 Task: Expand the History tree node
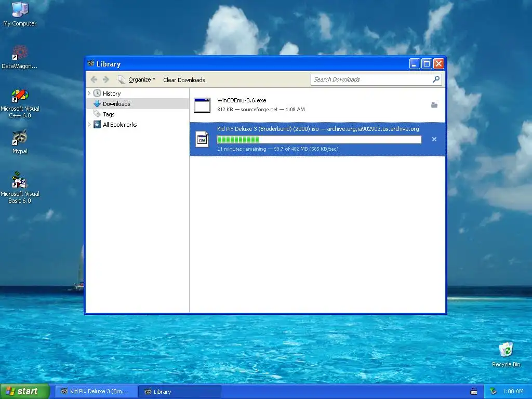(89, 94)
